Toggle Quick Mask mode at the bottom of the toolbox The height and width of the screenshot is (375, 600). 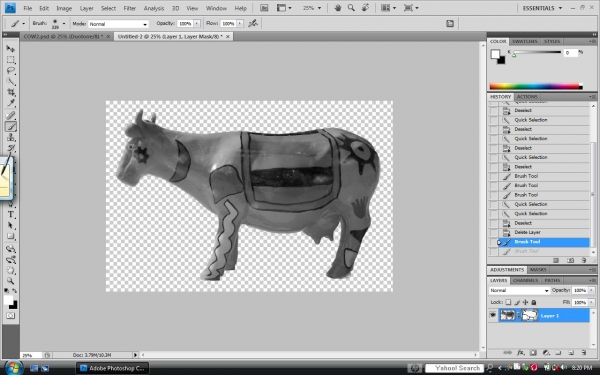tap(11, 316)
